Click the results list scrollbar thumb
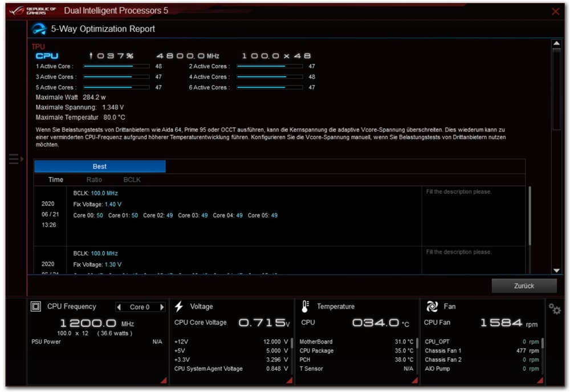 [530, 216]
